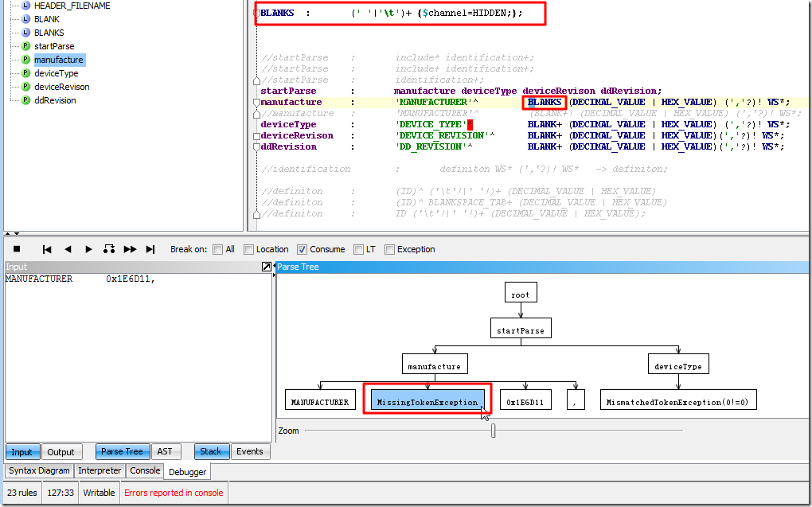Enable Break on Location checkbox
This screenshot has height=507, width=812.
pyautogui.click(x=248, y=250)
